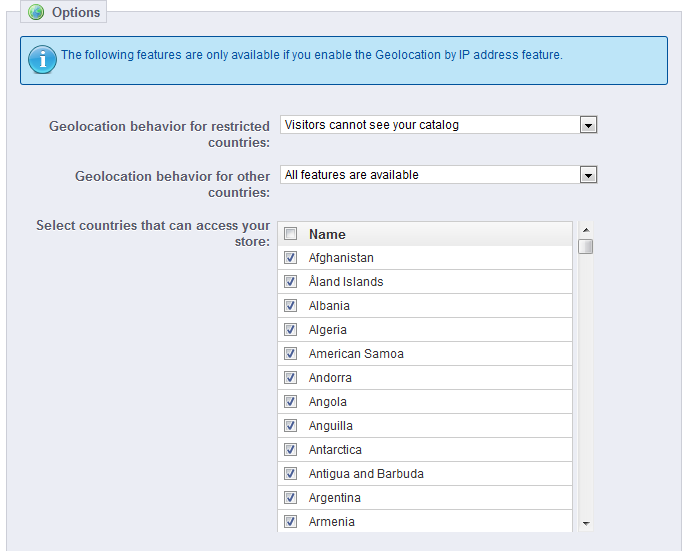This screenshot has height=551, width=687.
Task: Open other countries behavior dropdown
Action: [x=438, y=175]
